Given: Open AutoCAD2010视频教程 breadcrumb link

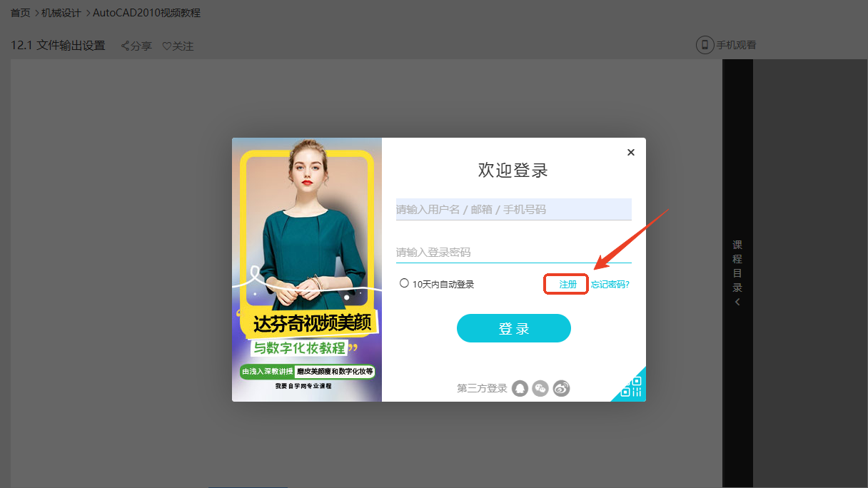Looking at the screenshot, I should [x=146, y=13].
